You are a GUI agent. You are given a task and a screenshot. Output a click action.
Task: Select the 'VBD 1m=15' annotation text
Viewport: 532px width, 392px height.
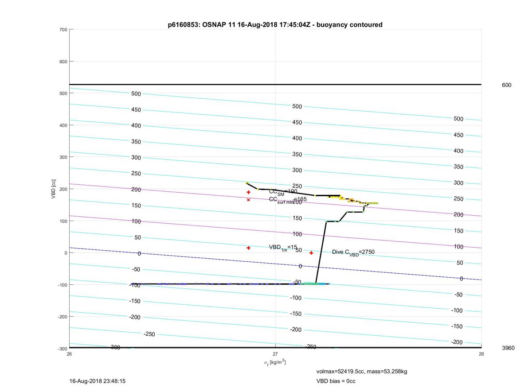[x=283, y=248]
